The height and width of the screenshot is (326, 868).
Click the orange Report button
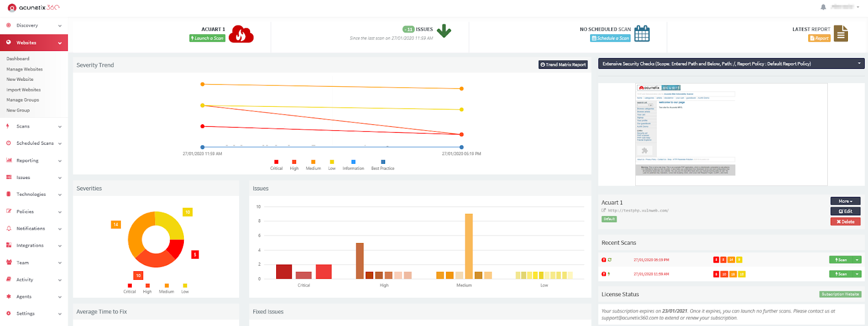[x=819, y=38]
